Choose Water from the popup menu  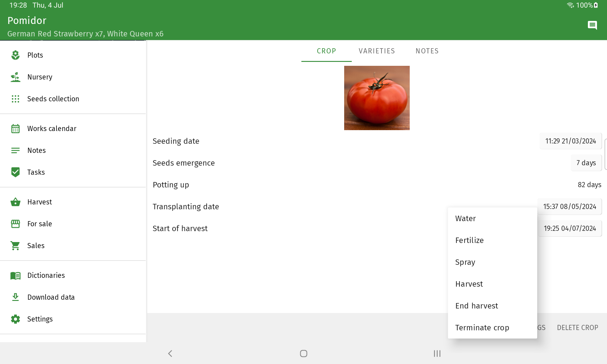[x=465, y=218]
